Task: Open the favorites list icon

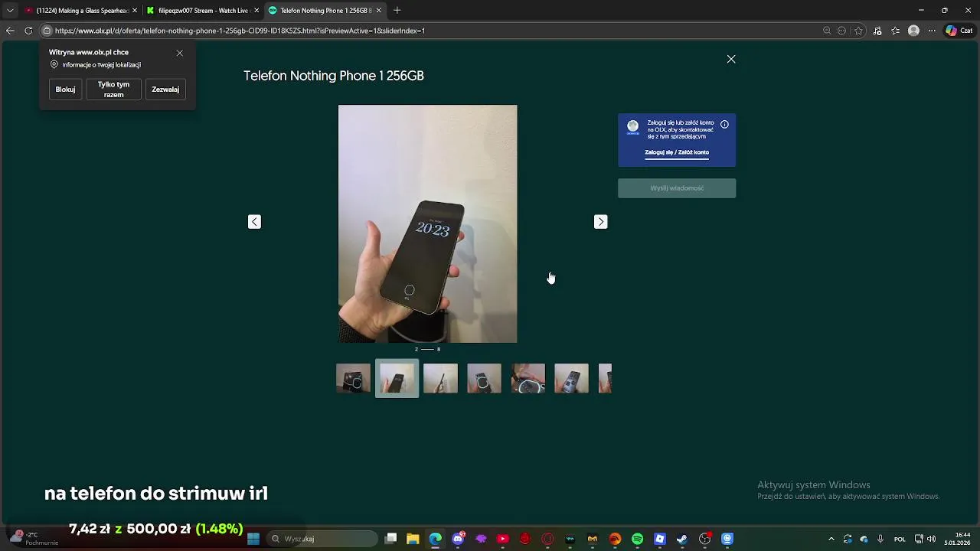Action: (x=895, y=31)
